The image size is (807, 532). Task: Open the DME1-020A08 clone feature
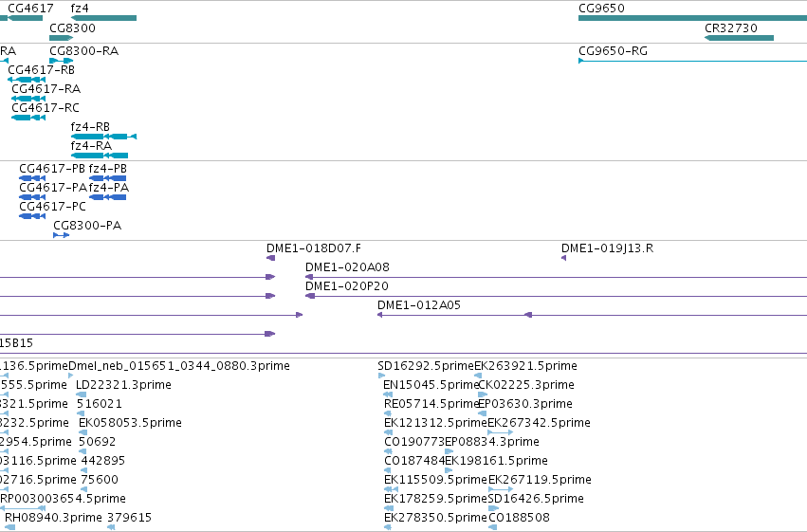556,277
